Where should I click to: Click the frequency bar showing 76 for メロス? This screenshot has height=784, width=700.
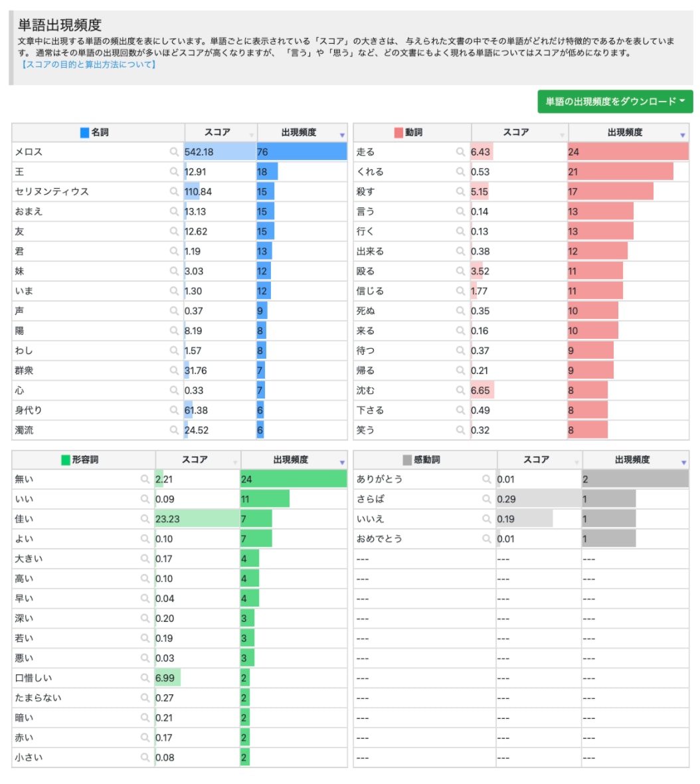click(x=302, y=152)
